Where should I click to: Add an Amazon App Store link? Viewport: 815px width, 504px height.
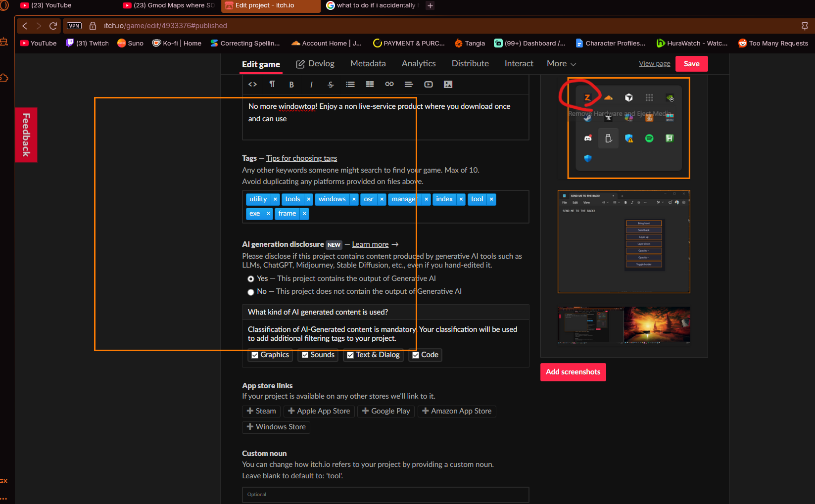(x=457, y=412)
